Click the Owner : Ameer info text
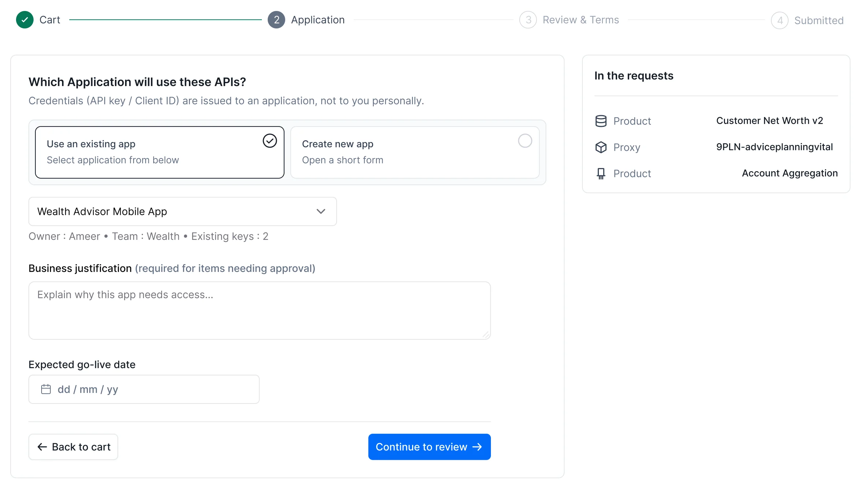 [64, 236]
